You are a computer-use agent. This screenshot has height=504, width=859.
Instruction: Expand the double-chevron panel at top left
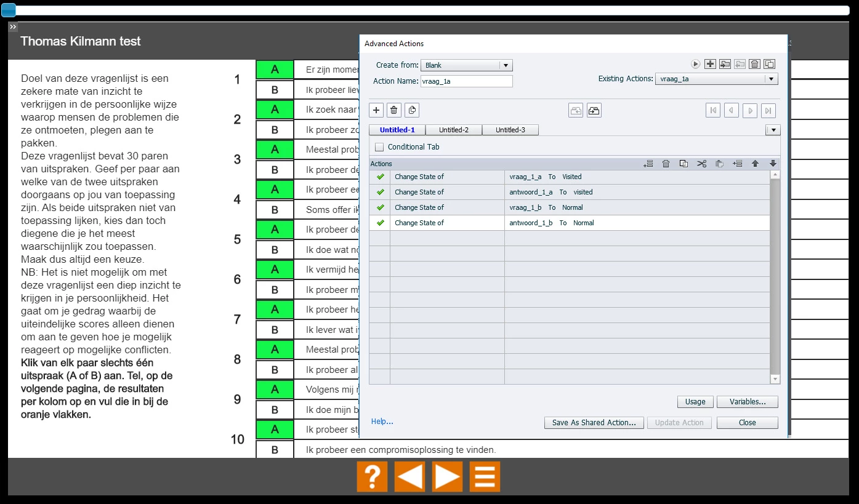click(13, 27)
